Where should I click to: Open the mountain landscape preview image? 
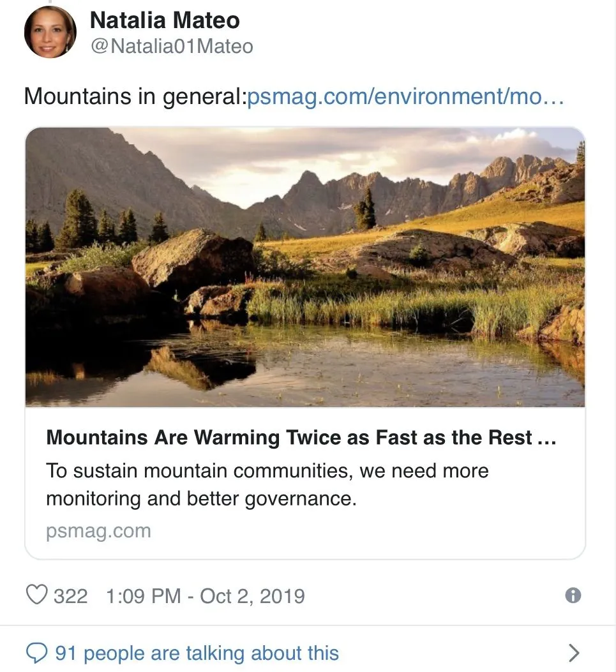(x=305, y=267)
